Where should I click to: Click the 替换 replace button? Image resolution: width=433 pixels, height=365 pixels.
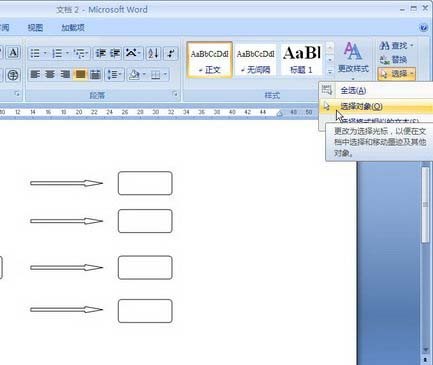[393, 60]
